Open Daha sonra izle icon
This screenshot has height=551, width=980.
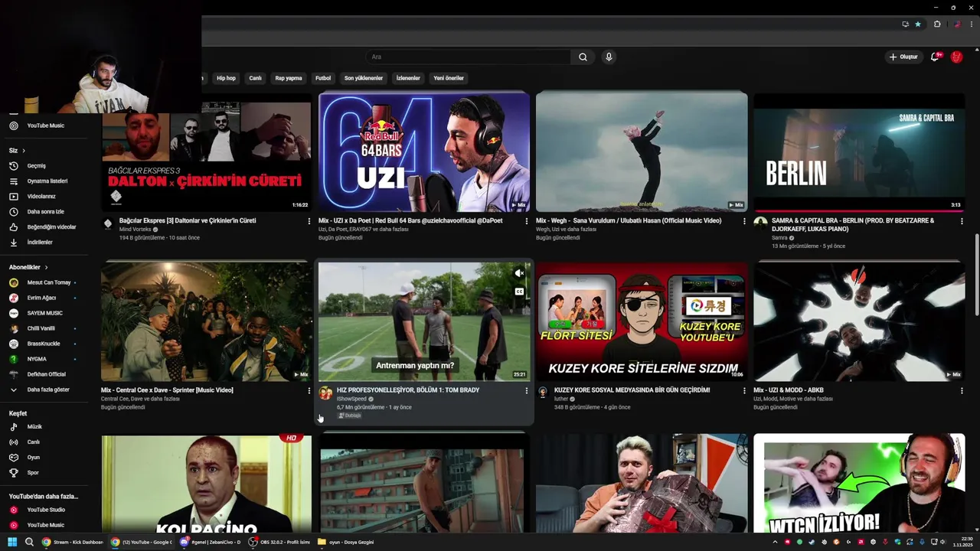click(x=13, y=212)
